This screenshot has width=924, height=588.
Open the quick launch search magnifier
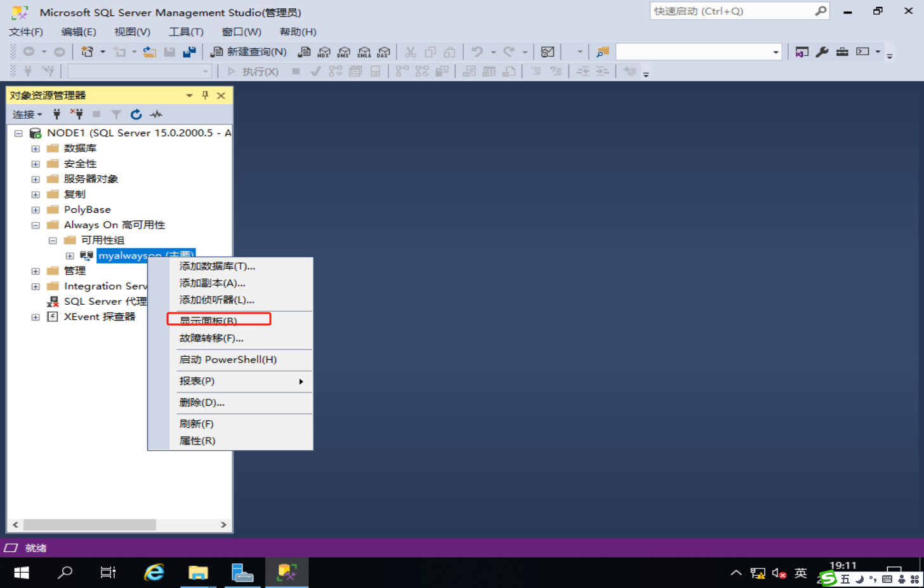821,11
